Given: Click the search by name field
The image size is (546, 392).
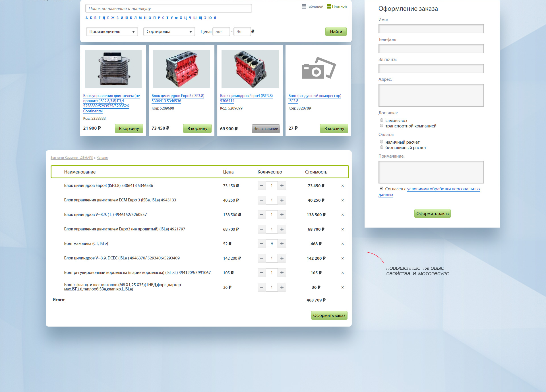Looking at the screenshot, I should coord(168,9).
